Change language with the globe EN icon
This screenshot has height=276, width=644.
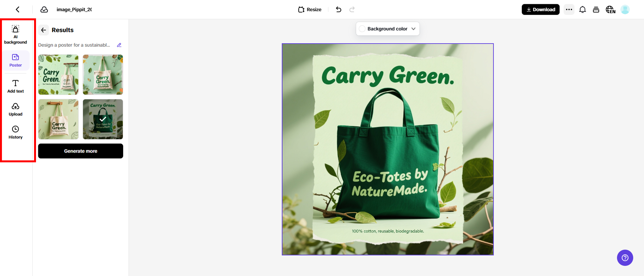pos(611,10)
